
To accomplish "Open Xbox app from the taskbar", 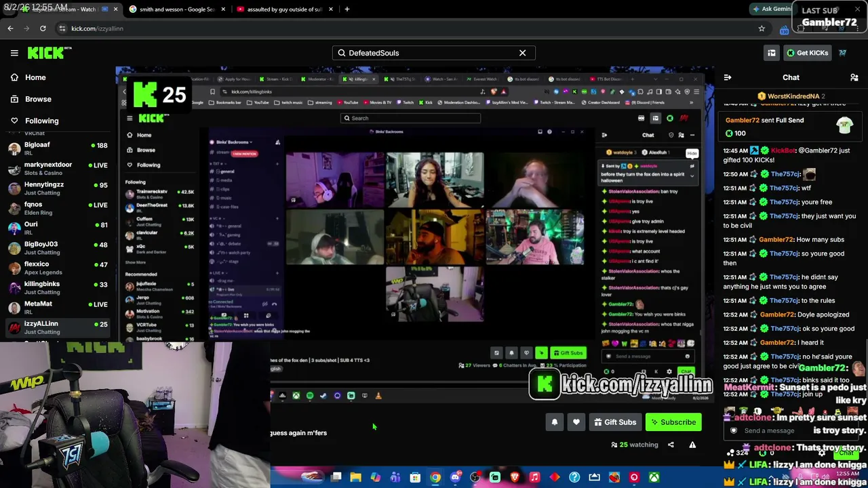I will click(654, 478).
